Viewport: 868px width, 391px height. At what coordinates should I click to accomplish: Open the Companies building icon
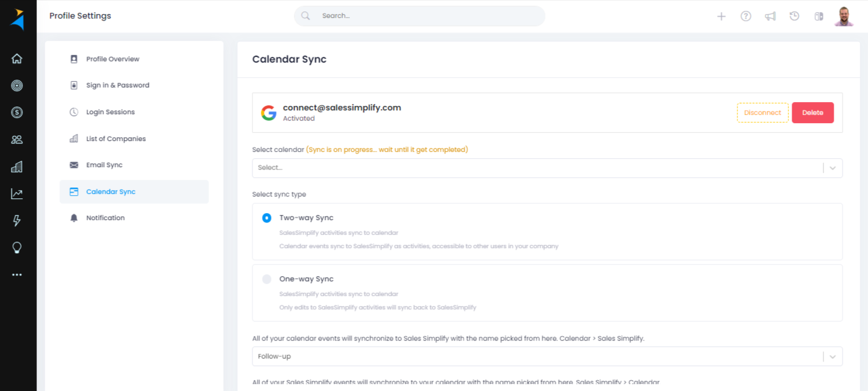tap(17, 166)
